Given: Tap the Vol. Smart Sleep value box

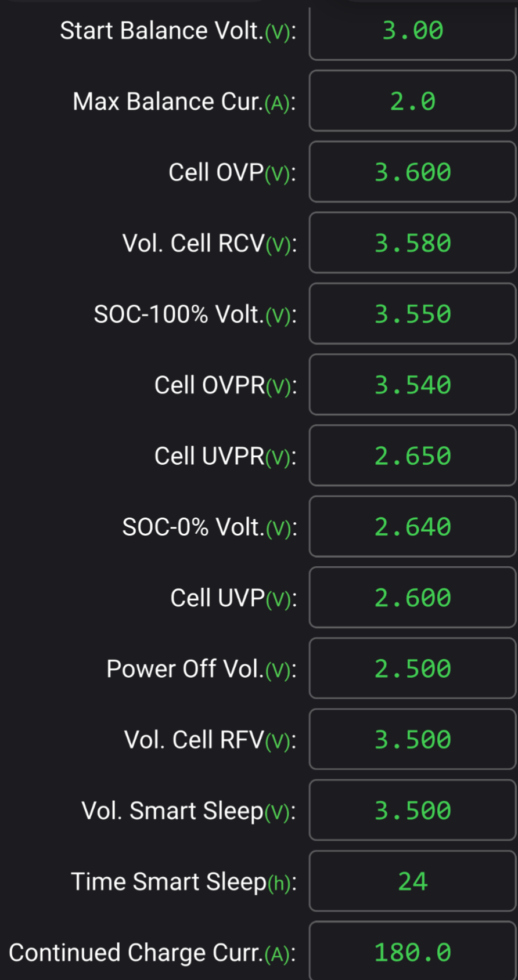Looking at the screenshot, I should pos(412,811).
